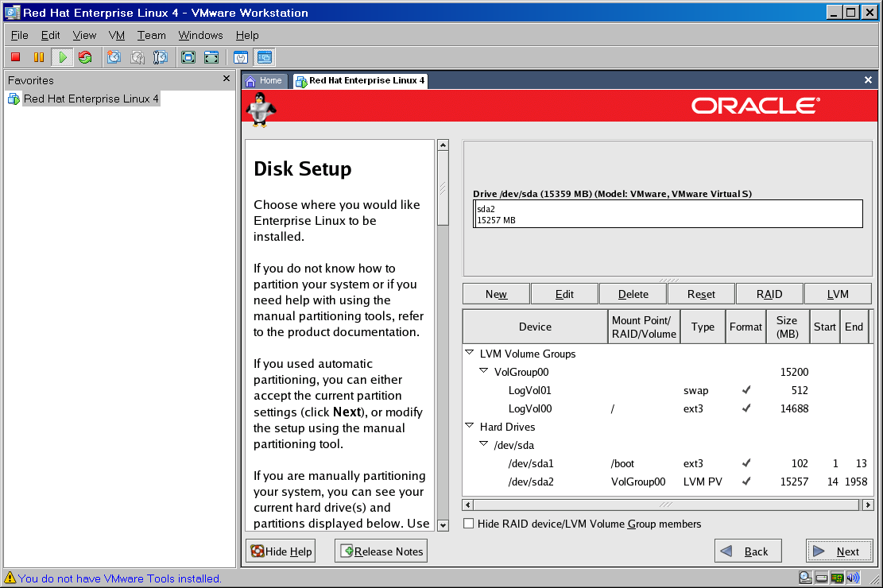Click the full screen mode icon
The image size is (883, 588).
point(188,57)
